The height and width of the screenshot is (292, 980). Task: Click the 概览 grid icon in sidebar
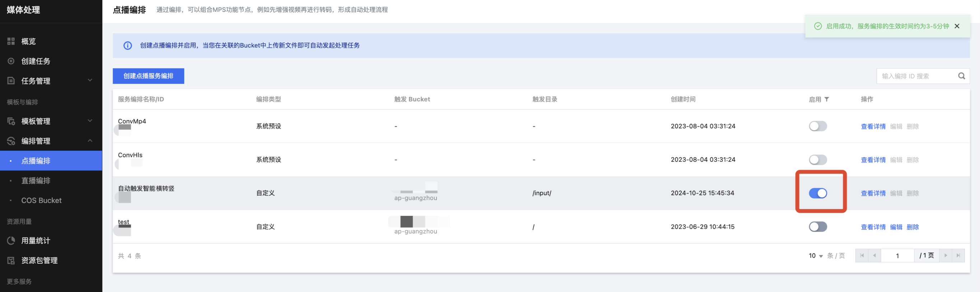pos(11,42)
